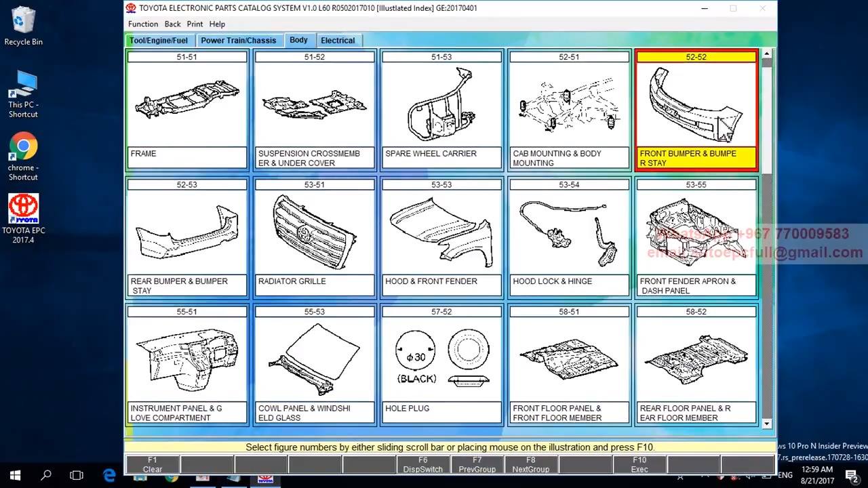Open Cab Mounting & Body Mounting illustration

click(x=569, y=110)
